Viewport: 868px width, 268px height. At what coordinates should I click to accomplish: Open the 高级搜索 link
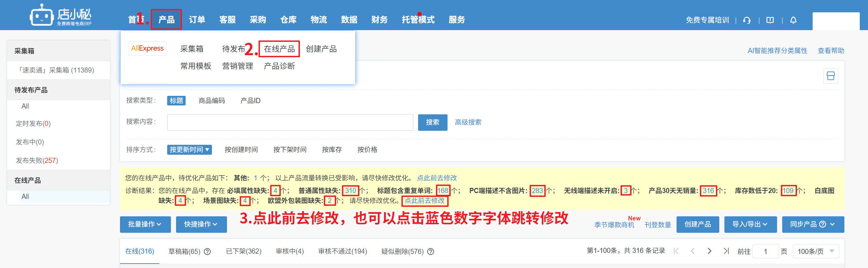(468, 122)
